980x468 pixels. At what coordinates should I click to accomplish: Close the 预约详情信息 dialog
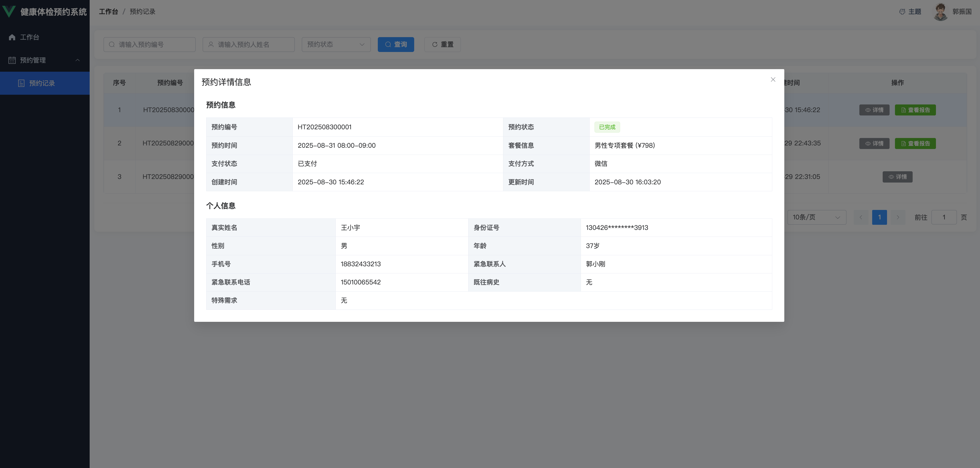pos(773,79)
